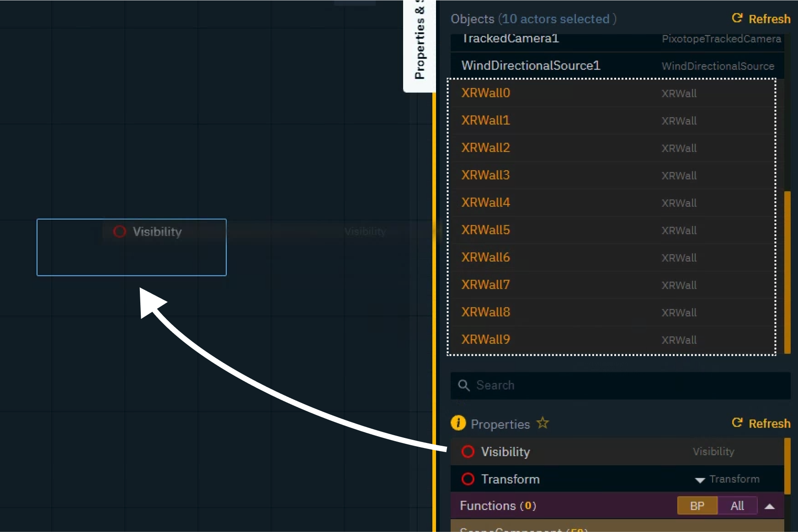Click the objects list orange scrollbar

click(x=787, y=272)
